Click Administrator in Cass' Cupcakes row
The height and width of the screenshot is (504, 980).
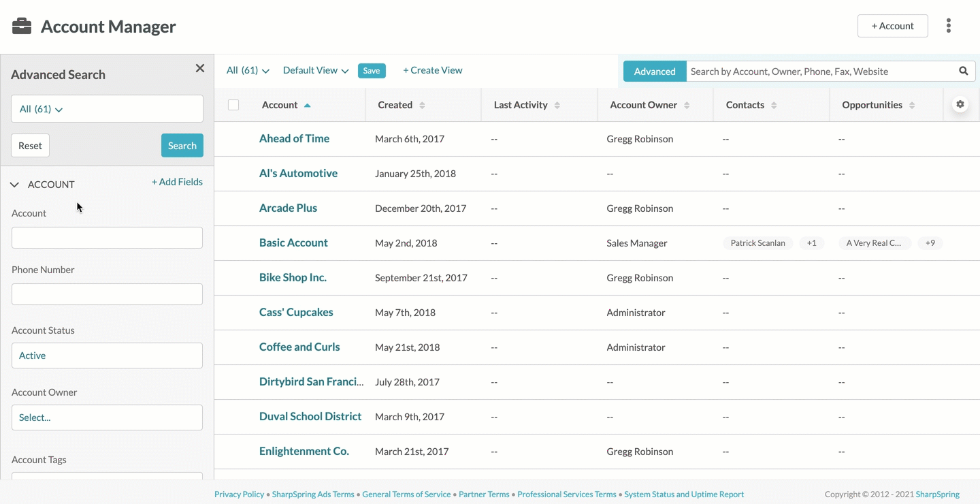(636, 313)
